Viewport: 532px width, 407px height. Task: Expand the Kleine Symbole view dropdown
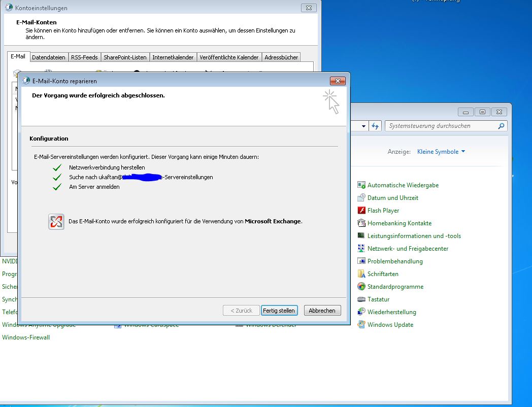click(x=441, y=152)
